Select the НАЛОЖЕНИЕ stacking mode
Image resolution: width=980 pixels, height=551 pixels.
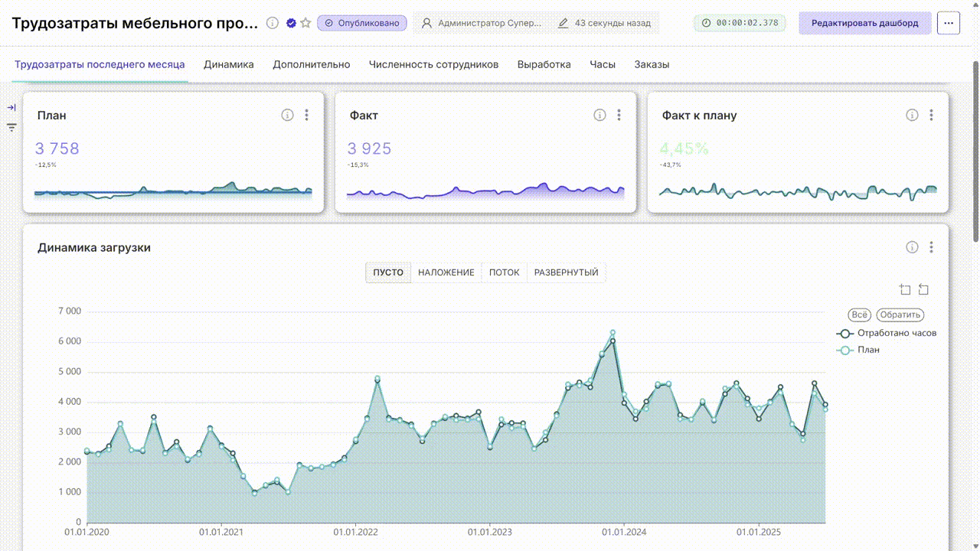point(446,272)
